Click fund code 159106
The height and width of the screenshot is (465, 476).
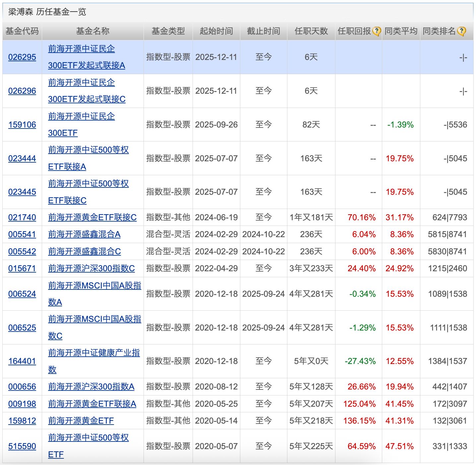coord(22,125)
